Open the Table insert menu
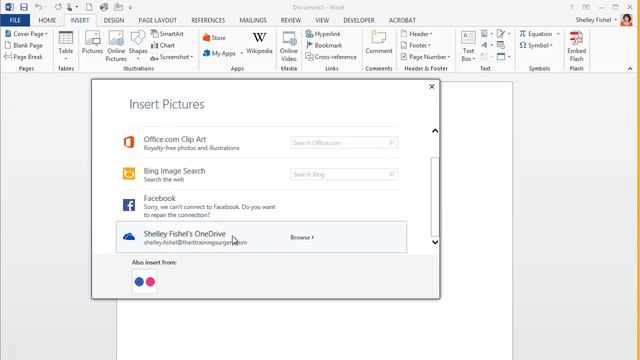Image resolution: width=640 pixels, height=360 pixels. [x=66, y=46]
